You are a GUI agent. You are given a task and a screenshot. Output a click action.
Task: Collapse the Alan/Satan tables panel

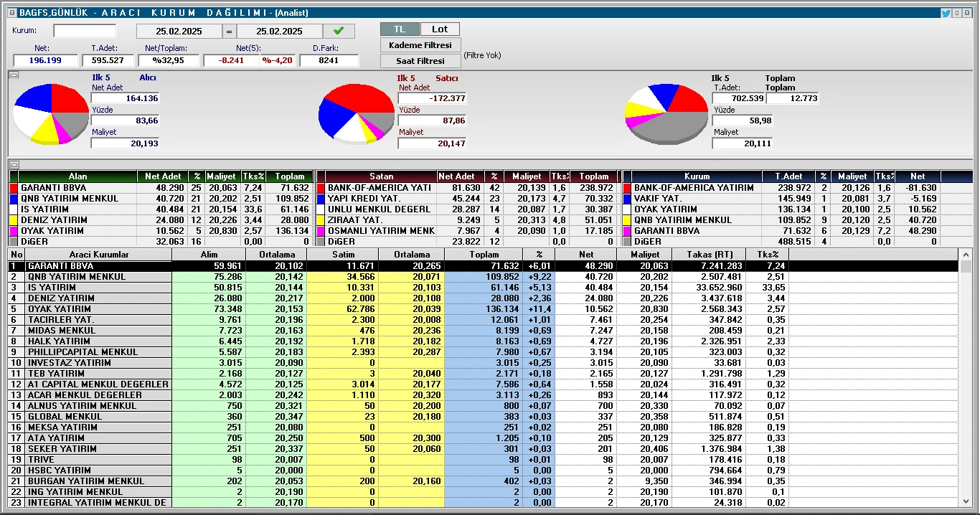tap(14, 164)
